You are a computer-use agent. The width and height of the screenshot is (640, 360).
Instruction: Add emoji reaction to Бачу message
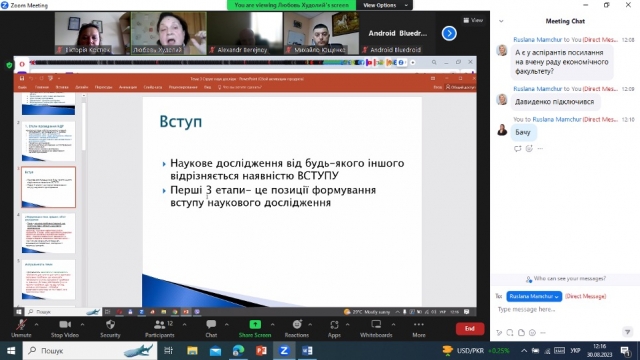click(529, 149)
